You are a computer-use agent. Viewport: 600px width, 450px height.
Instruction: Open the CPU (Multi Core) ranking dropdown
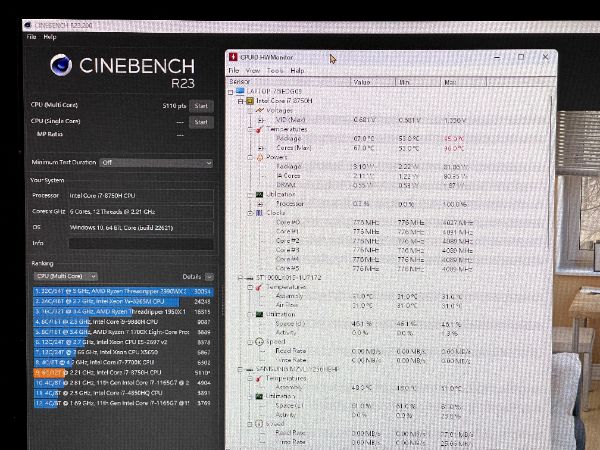click(x=65, y=276)
